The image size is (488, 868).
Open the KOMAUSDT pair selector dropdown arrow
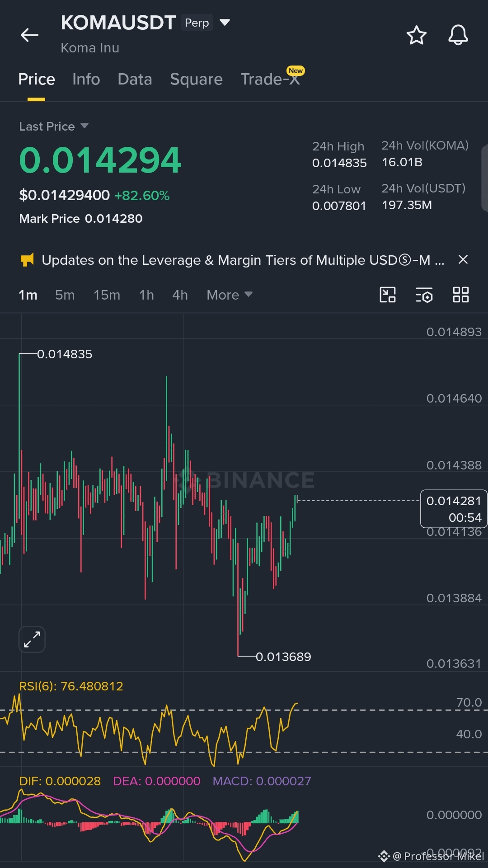225,22
